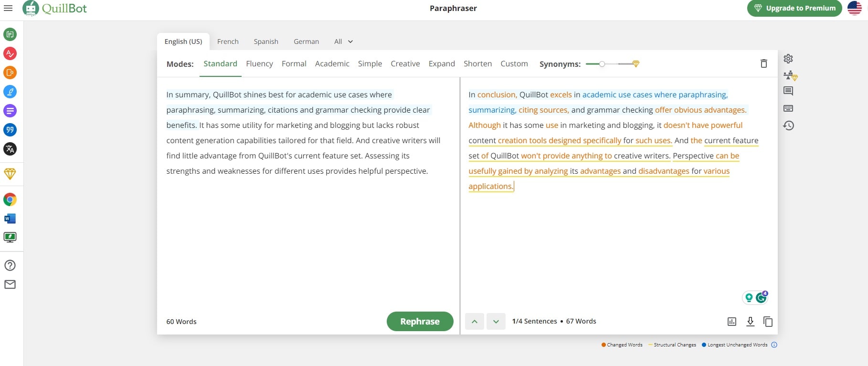Open the Grammar Checker from sidebar
The image size is (868, 366).
(x=10, y=53)
